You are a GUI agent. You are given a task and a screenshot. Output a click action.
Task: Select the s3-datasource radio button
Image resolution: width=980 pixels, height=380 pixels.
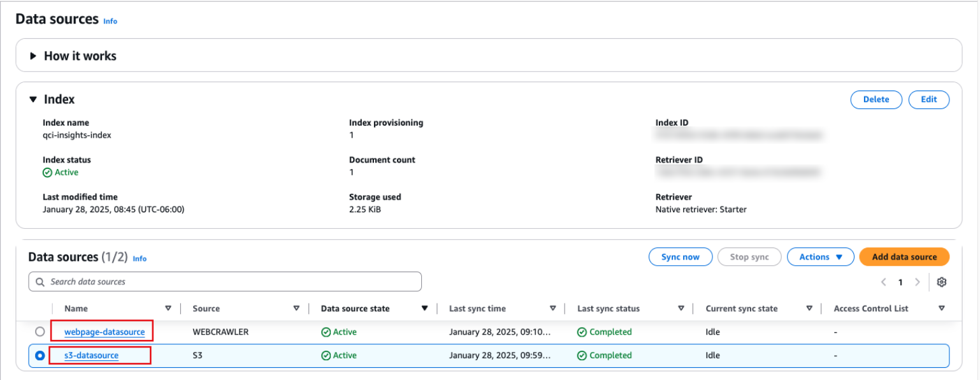point(40,356)
